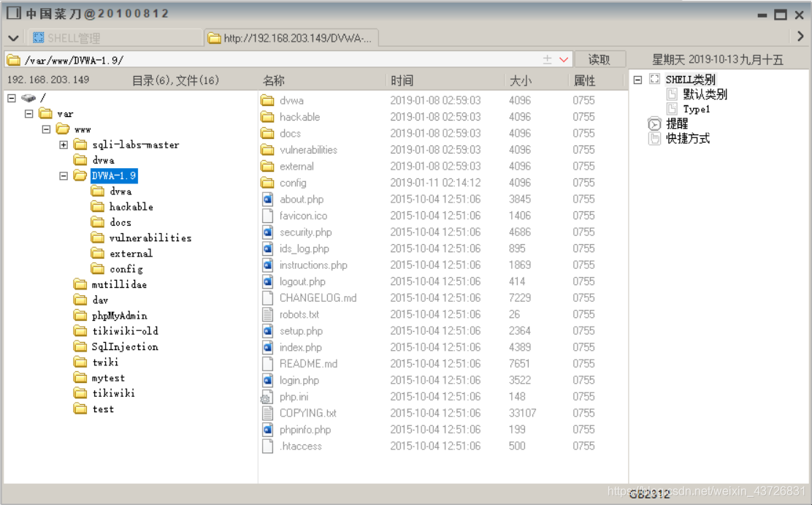Click the logout.php file icon
The image size is (812, 505).
point(268,281)
